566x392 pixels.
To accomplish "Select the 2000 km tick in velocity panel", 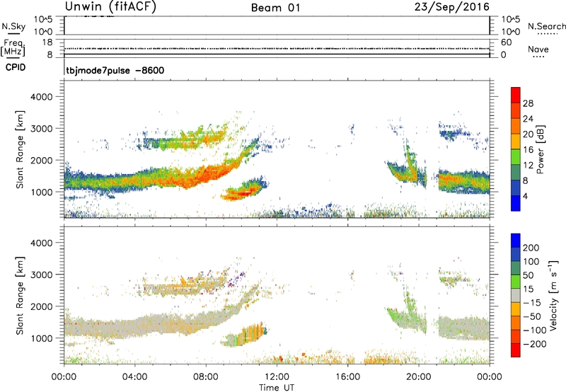I will 42,306.
